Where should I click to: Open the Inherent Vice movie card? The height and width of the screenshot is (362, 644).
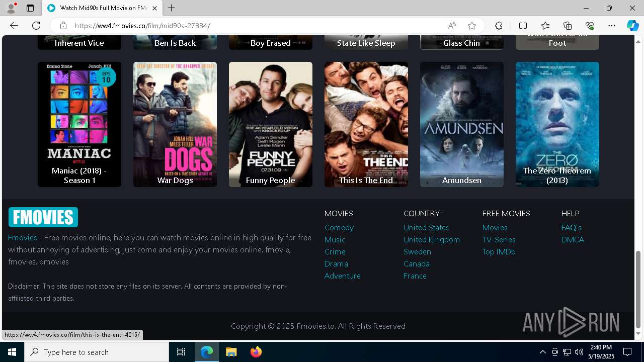tap(79, 42)
